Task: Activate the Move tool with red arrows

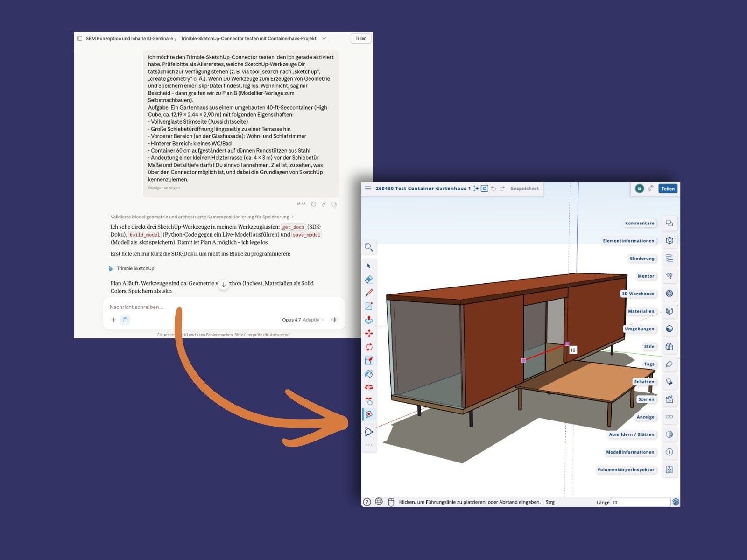Action: coord(369,333)
